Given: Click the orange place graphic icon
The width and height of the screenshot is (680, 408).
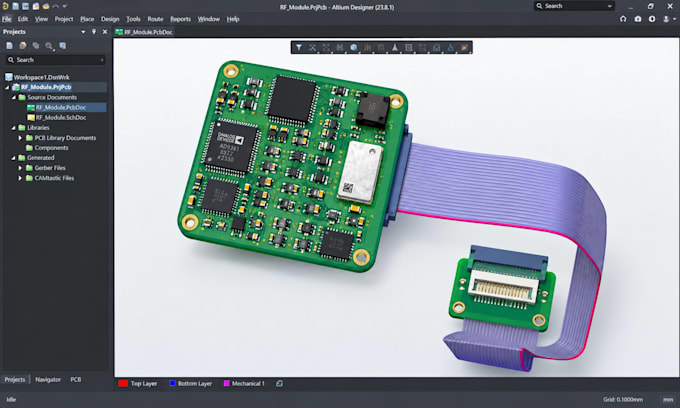Looking at the screenshot, I should (x=464, y=47).
